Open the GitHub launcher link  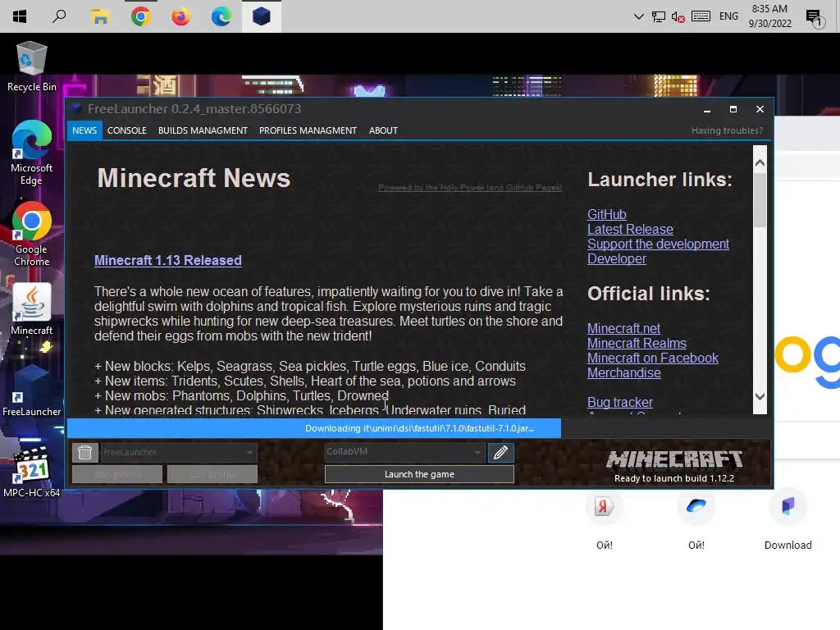[x=606, y=214]
